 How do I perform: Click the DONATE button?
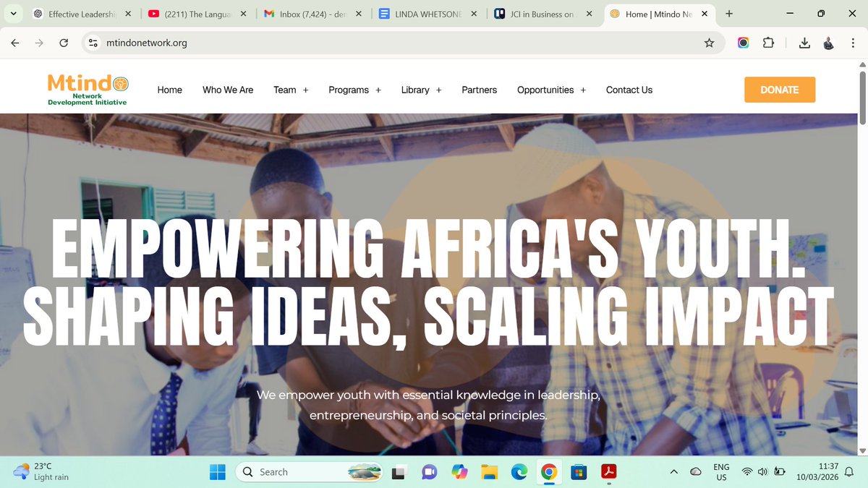click(780, 90)
